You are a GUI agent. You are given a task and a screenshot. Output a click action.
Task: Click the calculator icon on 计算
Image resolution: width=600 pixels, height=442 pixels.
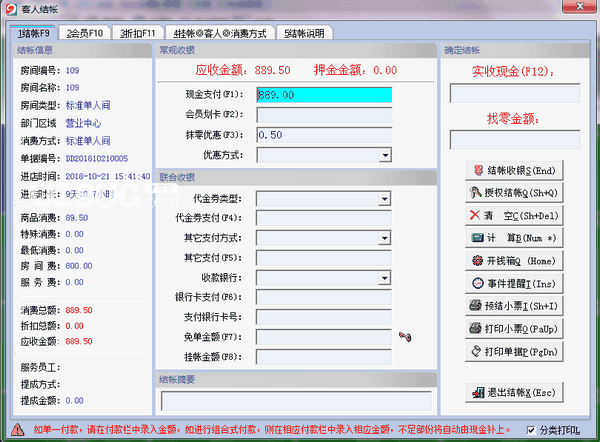pyautogui.click(x=478, y=238)
